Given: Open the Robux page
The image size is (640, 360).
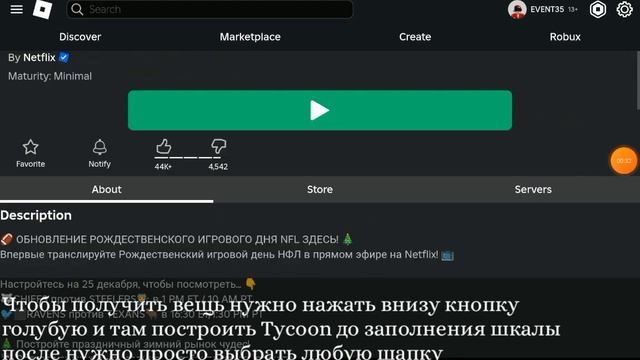Looking at the screenshot, I should pyautogui.click(x=565, y=37).
